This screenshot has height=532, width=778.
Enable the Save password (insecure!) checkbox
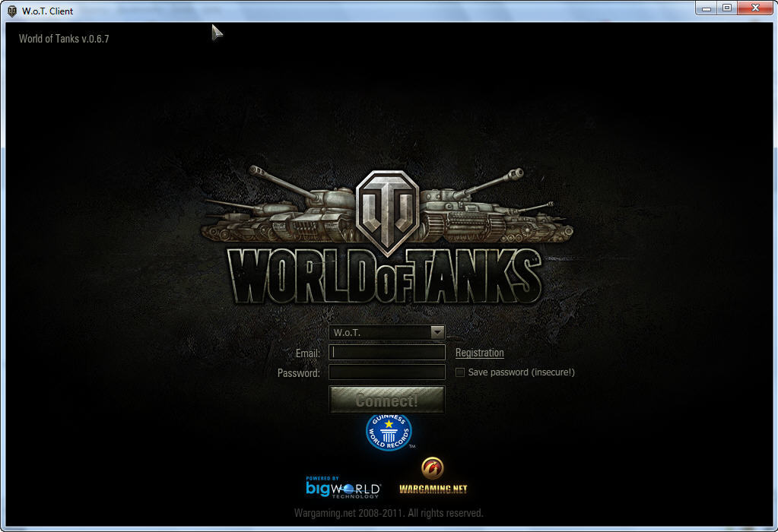[460, 372]
